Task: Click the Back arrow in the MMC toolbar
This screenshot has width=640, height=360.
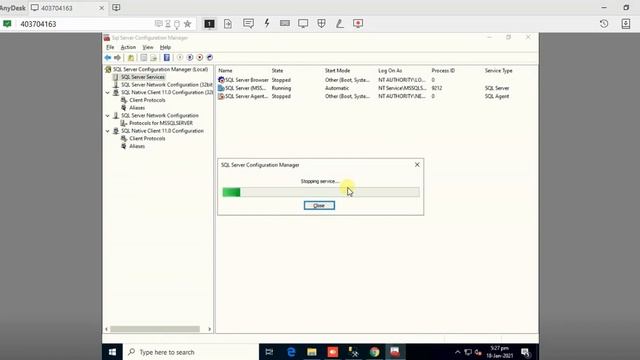Action: point(108,58)
